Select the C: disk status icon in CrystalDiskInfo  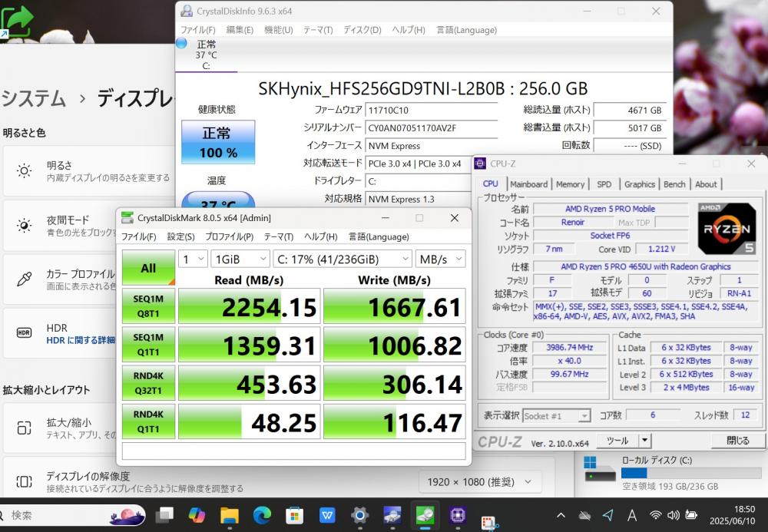coord(182,43)
